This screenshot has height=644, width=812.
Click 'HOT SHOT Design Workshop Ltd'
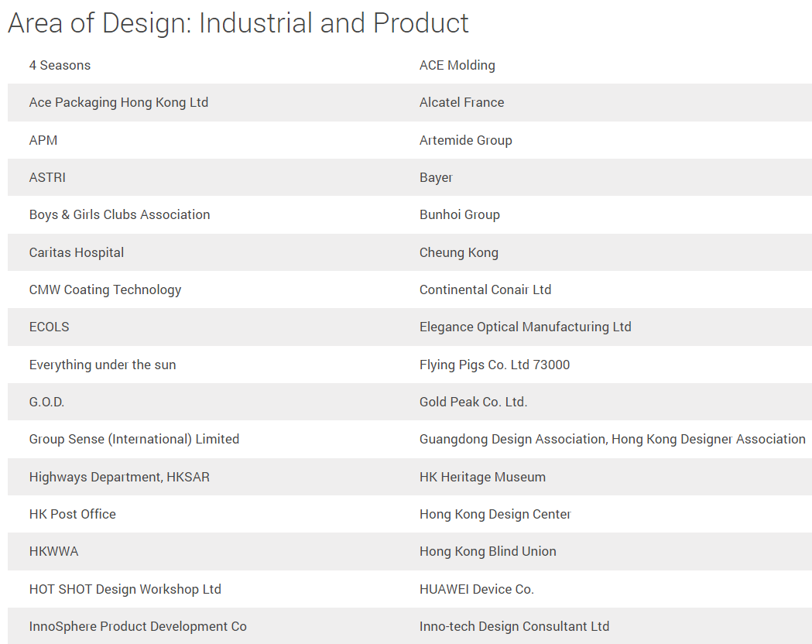coord(125,590)
